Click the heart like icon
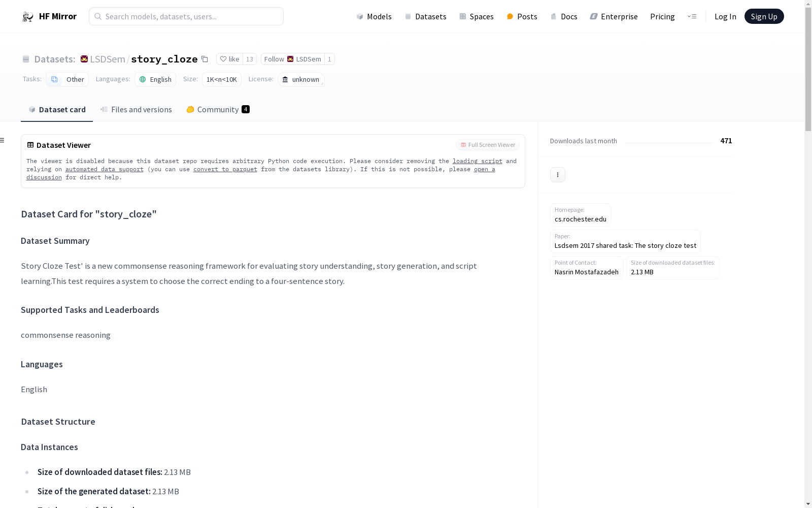Screen dimensions: 812x508 pos(223,59)
